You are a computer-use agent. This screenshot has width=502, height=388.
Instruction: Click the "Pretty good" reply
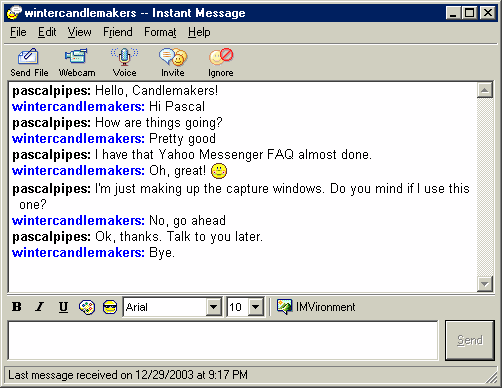coord(114,139)
